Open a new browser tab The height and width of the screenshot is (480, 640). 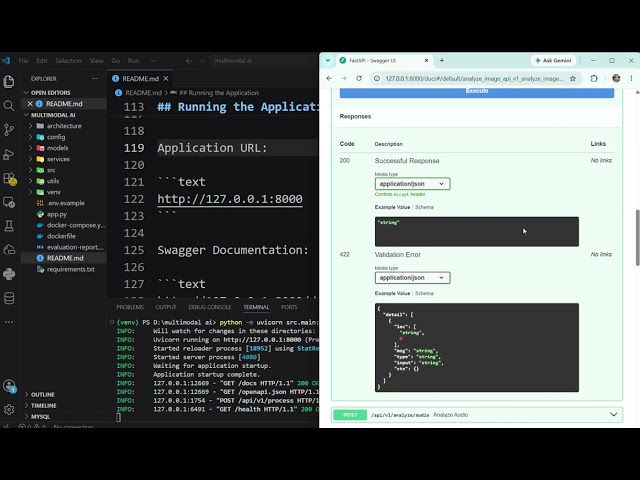pos(442,60)
